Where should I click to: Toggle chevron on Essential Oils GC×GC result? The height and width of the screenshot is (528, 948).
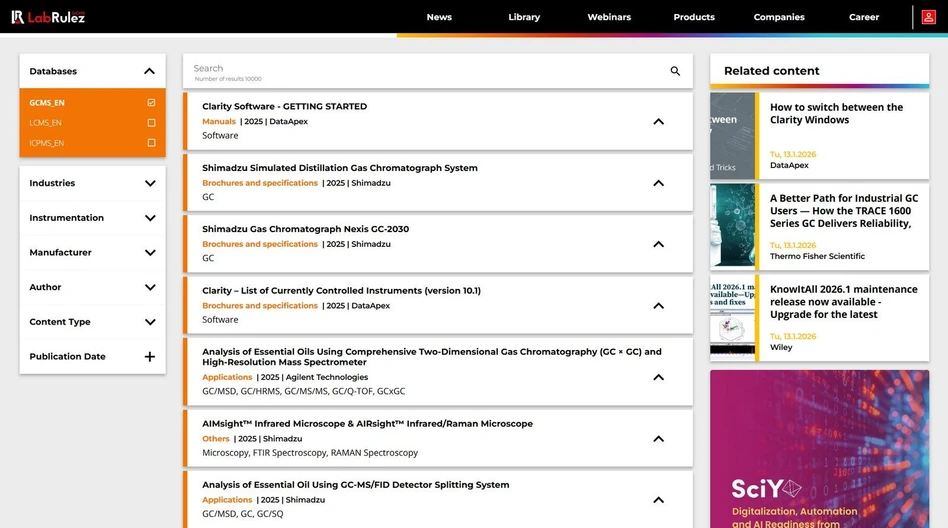click(658, 377)
